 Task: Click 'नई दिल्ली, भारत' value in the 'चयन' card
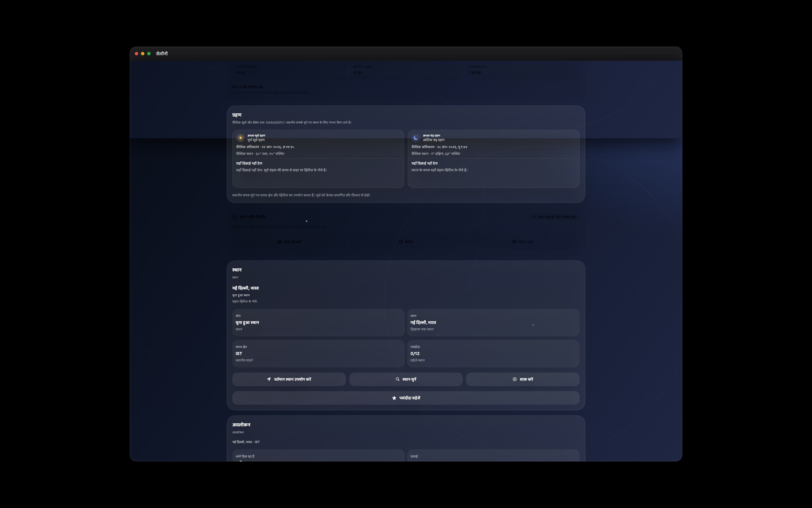click(423, 323)
